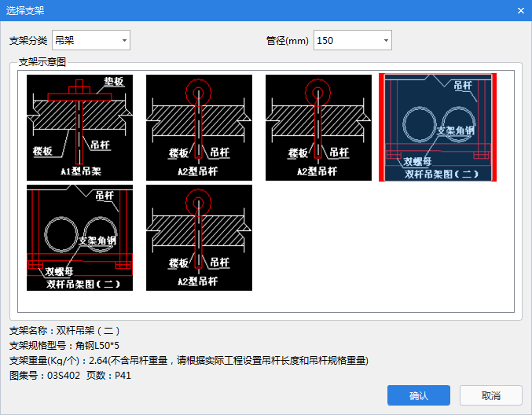532x415 pixels.
Task: Open the 支架分类 dropdown showing 吊架
Action: pos(91,40)
